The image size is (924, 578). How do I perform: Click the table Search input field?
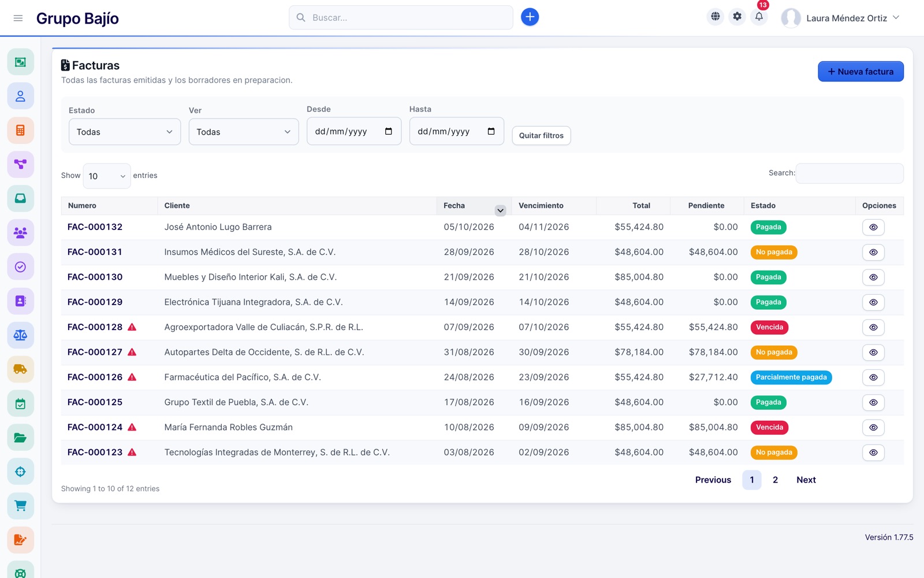pyautogui.click(x=850, y=173)
